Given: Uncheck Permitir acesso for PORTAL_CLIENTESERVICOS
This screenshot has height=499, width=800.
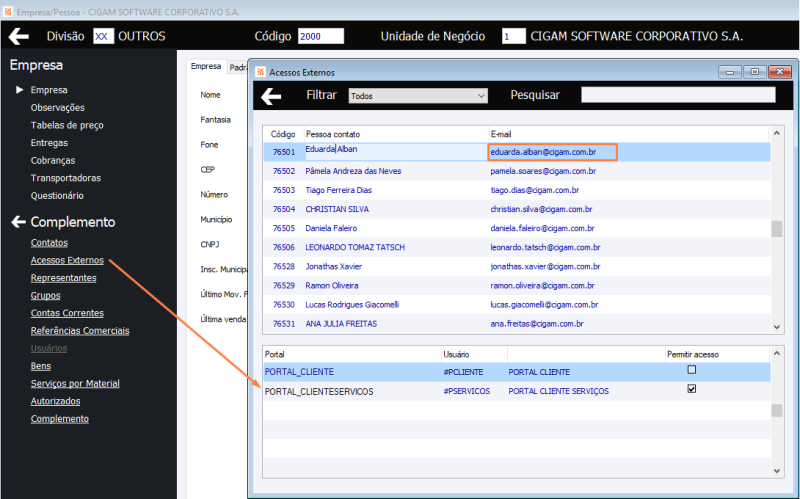Looking at the screenshot, I should pos(692,389).
